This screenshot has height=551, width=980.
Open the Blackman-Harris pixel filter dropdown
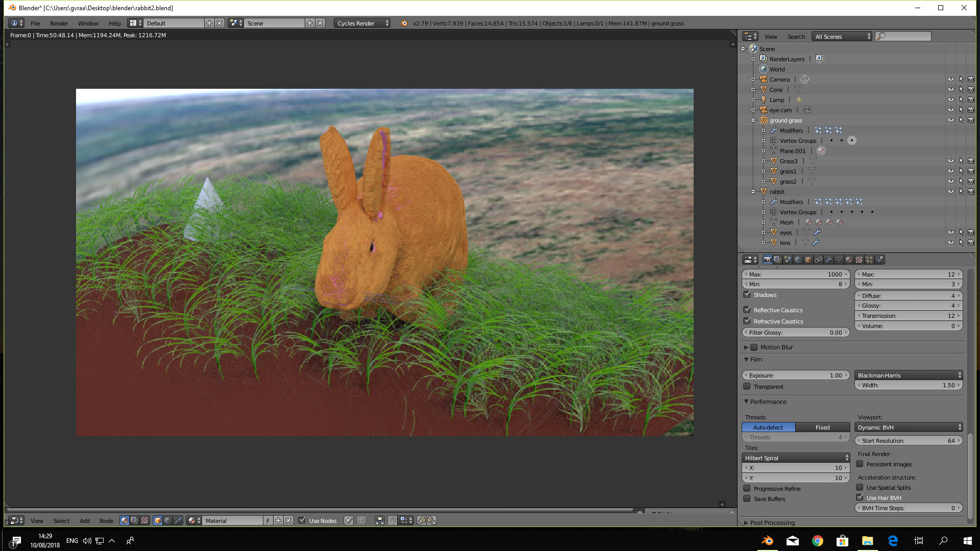pos(909,375)
